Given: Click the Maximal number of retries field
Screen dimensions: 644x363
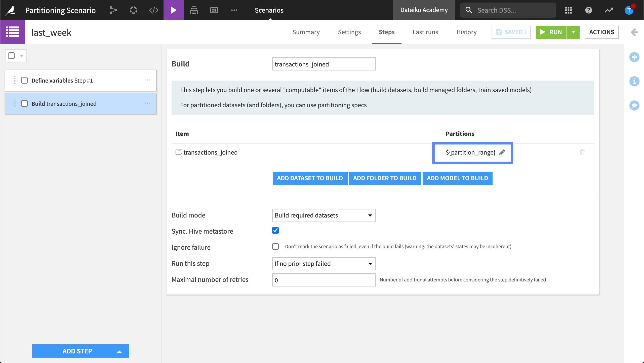Looking at the screenshot, I should tap(324, 280).
